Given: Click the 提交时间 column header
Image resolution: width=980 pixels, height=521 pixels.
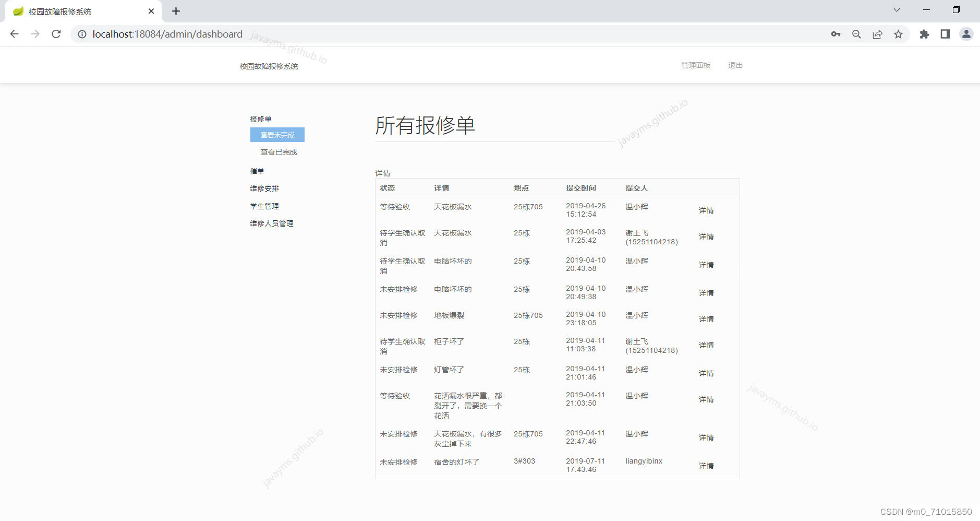Looking at the screenshot, I should point(581,188).
